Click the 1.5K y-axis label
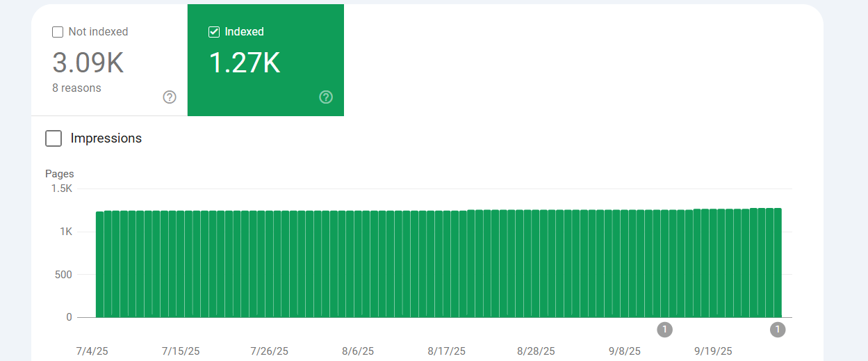868x361 pixels. pos(62,188)
